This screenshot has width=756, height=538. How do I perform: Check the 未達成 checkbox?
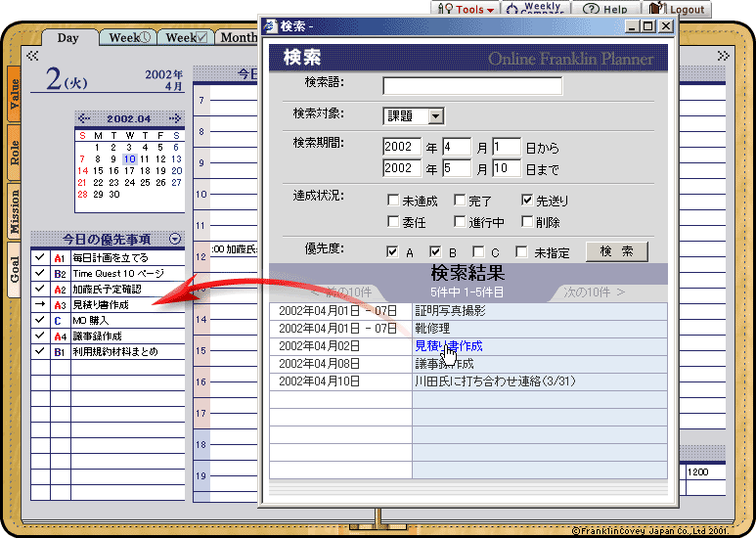click(393, 200)
